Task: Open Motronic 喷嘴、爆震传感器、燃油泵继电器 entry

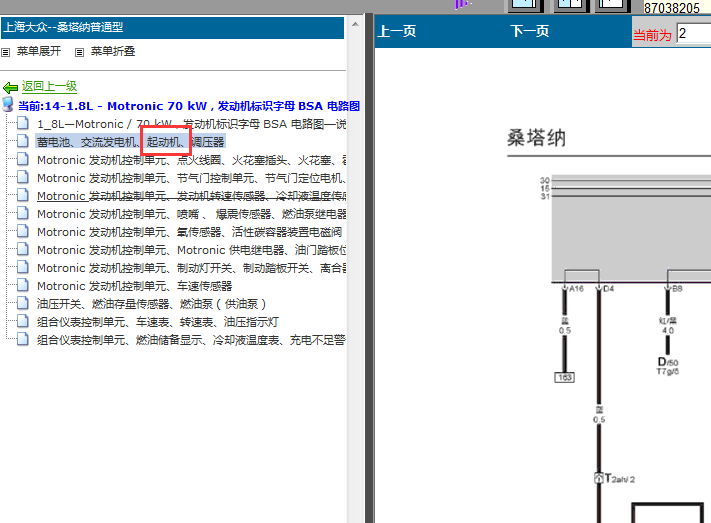Action: [191, 214]
